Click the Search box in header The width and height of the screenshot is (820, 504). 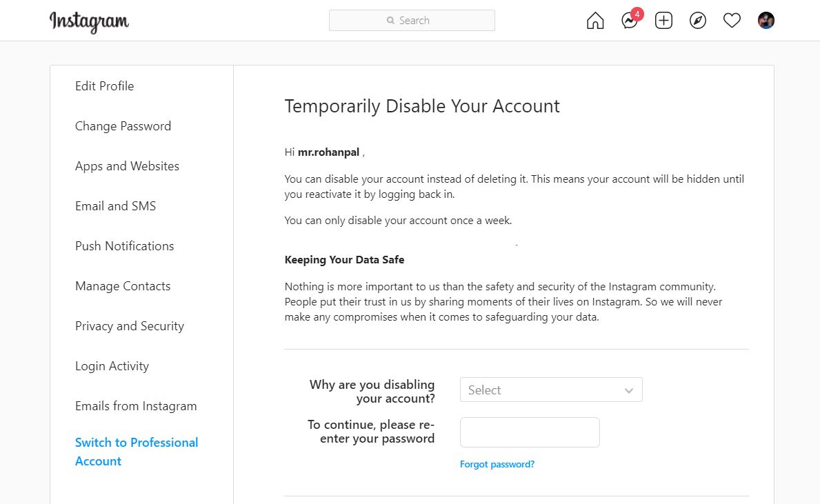pos(412,21)
